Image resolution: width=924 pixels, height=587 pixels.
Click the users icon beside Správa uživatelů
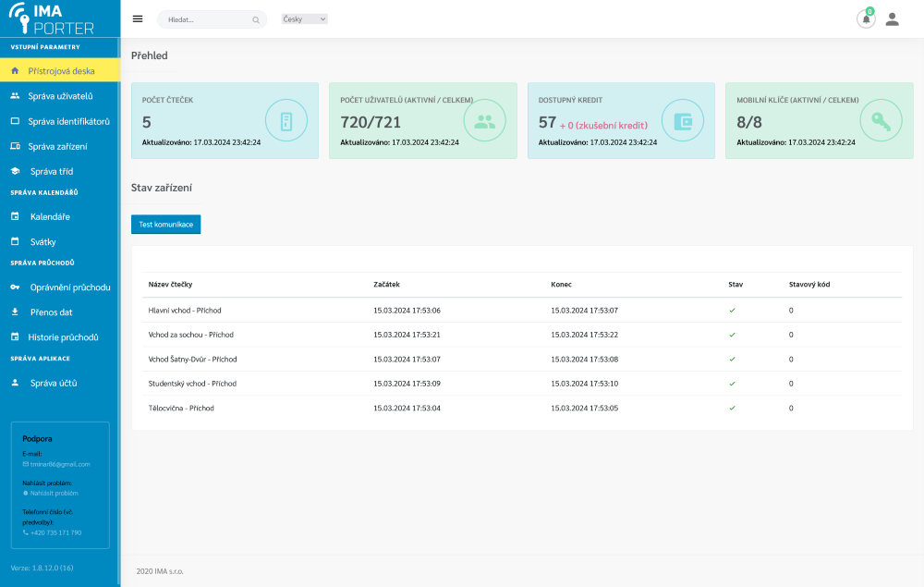point(16,96)
